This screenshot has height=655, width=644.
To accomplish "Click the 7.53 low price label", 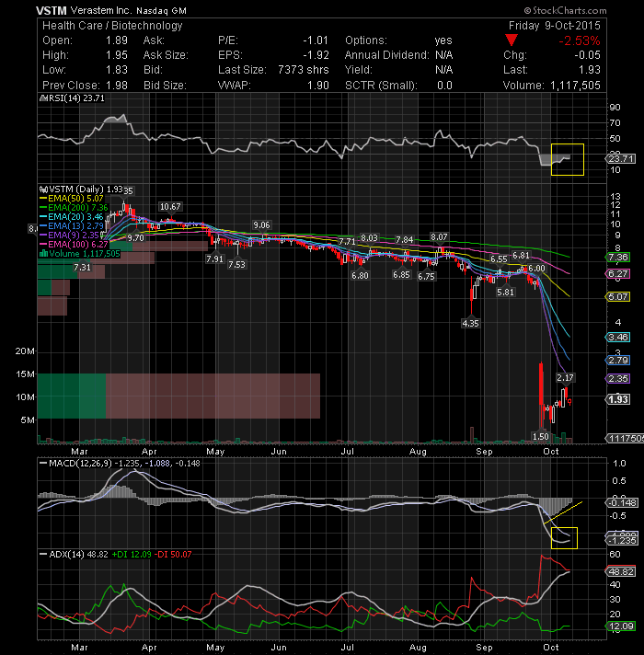I will tap(236, 264).
